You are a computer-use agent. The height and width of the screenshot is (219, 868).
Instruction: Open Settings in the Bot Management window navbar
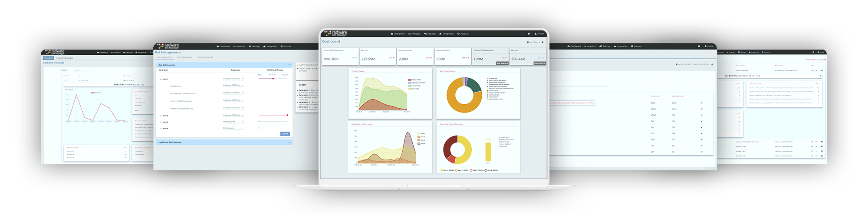tap(254, 46)
